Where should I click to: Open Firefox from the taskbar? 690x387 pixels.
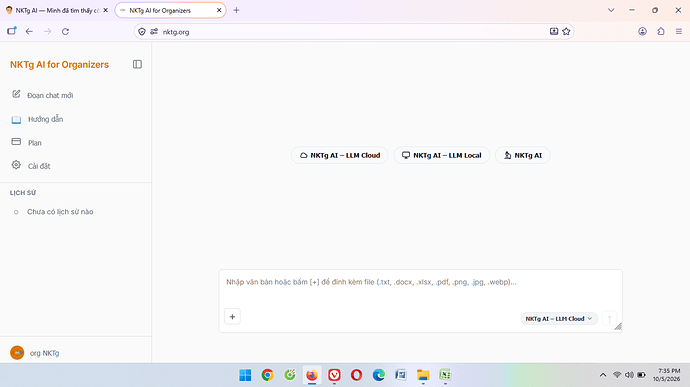coord(312,375)
